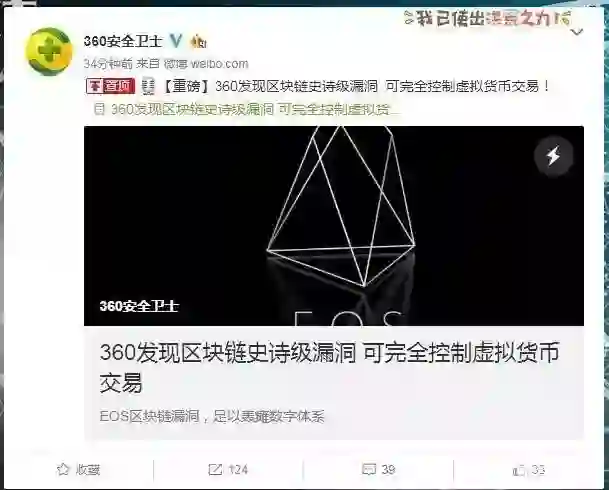609x490 pixels.
Task: Favorite the post with 收藏 star
Action: click(78, 470)
